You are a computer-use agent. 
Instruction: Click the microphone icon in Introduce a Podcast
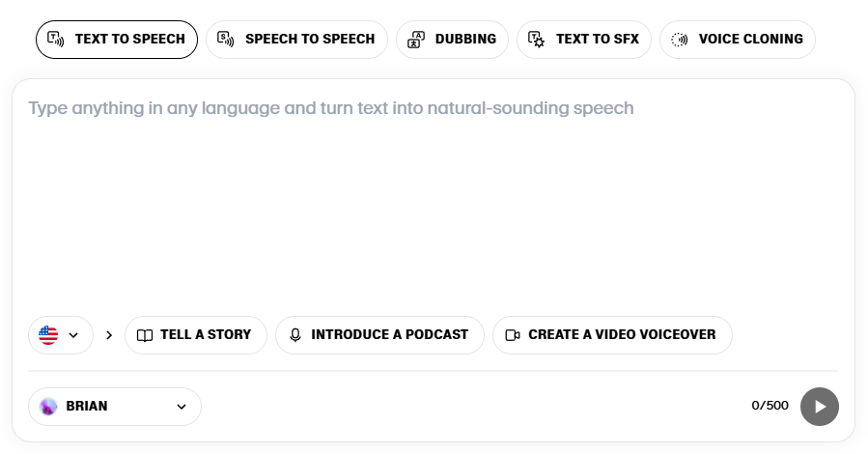[x=295, y=335]
